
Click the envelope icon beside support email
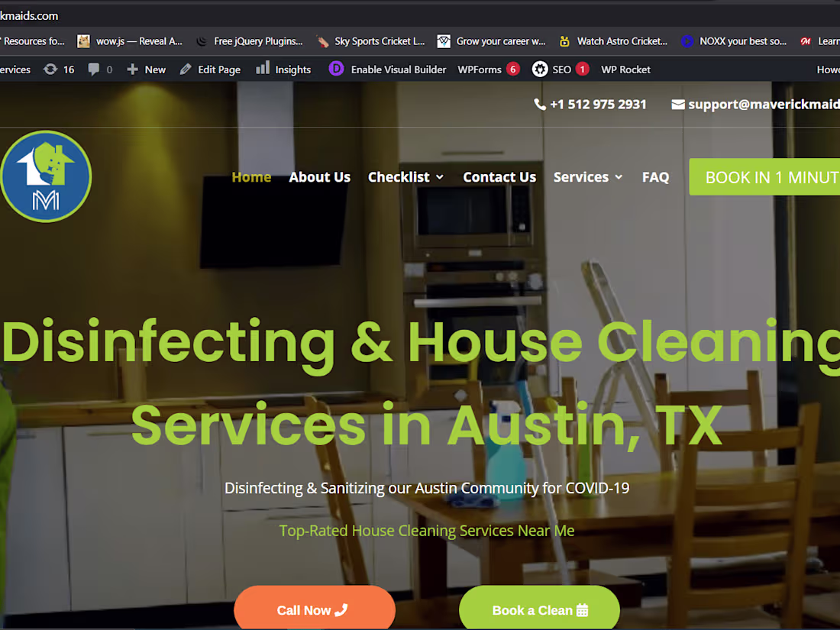678,104
